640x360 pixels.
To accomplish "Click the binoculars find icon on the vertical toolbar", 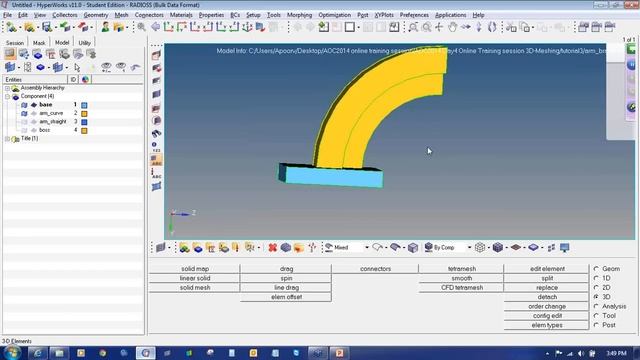I will pyautogui.click(x=156, y=133).
